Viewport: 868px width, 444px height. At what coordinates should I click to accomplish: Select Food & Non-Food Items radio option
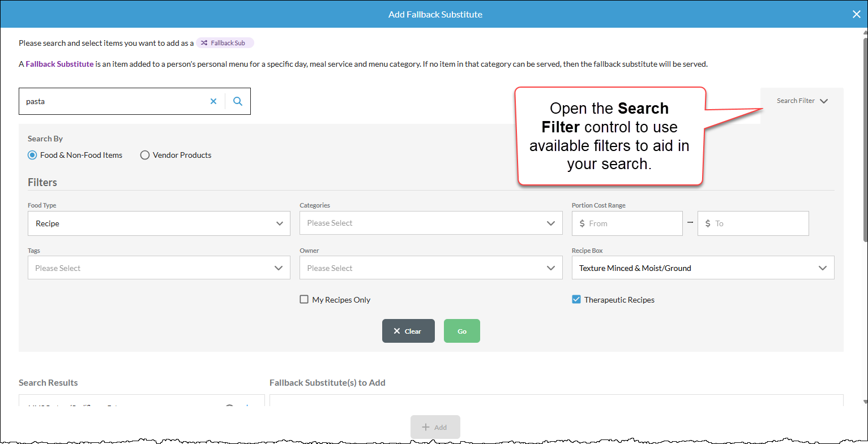tap(75, 155)
